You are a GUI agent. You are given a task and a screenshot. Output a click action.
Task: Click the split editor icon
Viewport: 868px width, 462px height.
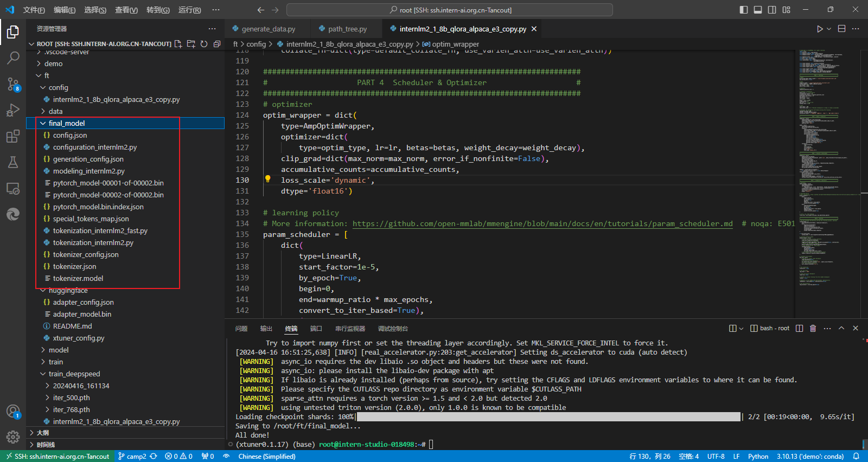point(841,29)
